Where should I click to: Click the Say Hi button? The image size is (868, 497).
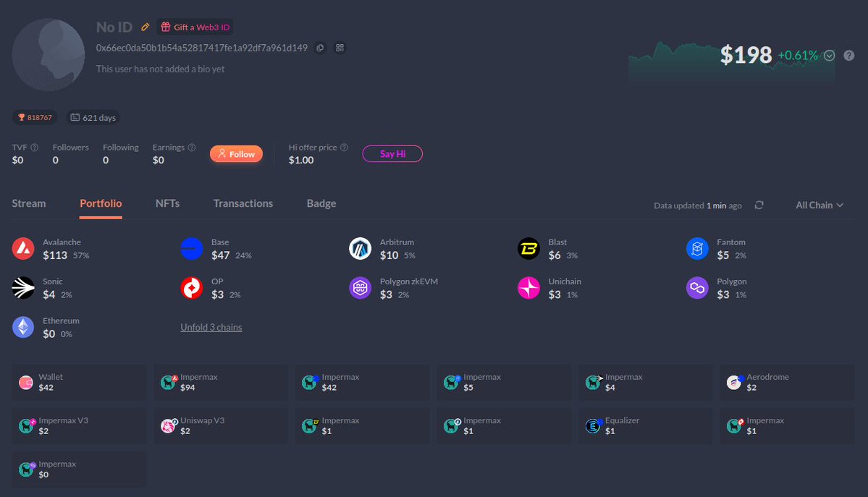(392, 154)
